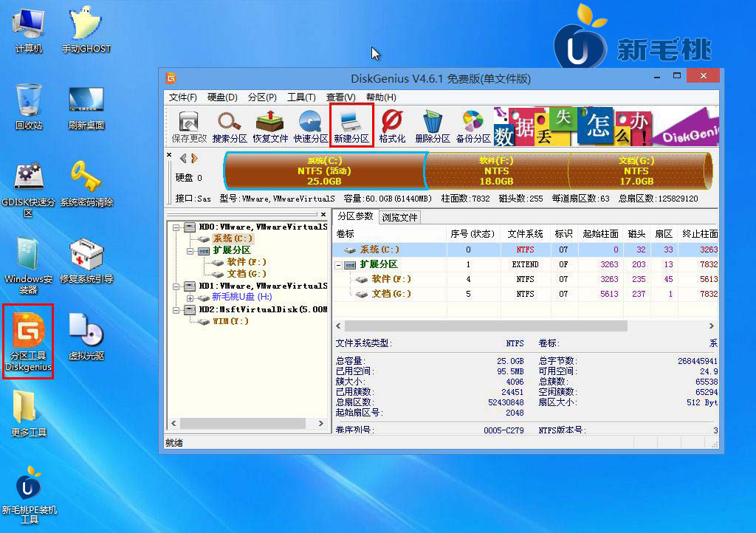Click the 起始柱面 column header
The width and height of the screenshot is (756, 533).
(600, 234)
